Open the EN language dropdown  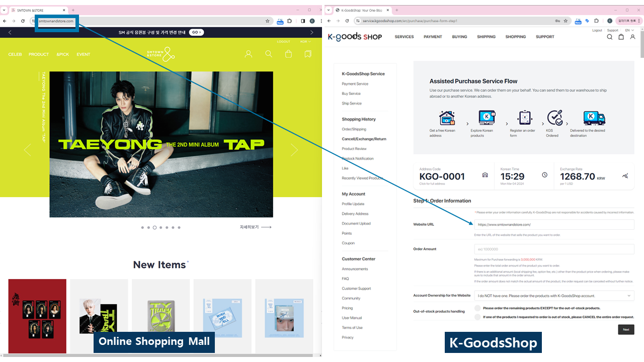629,30
